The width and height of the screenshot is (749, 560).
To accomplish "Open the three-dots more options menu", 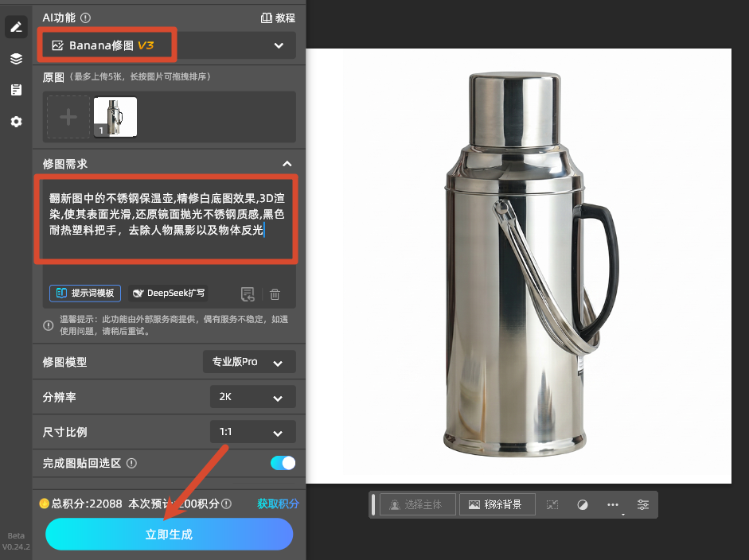I will [x=613, y=504].
